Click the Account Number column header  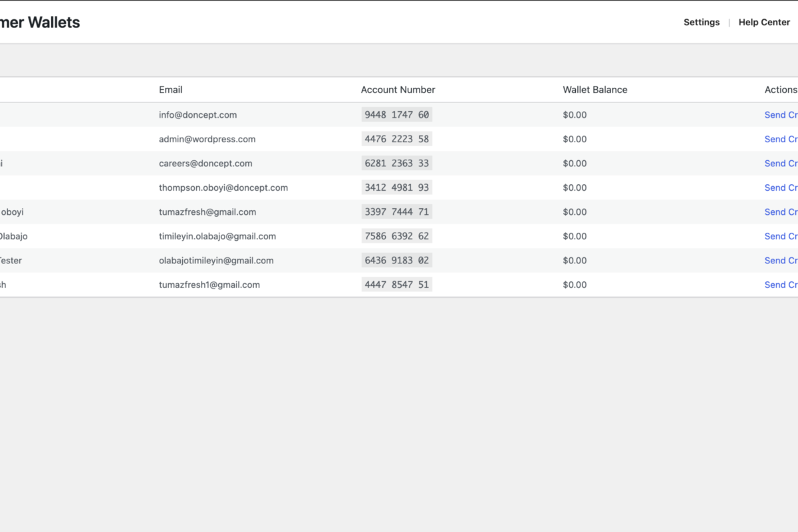[x=398, y=90]
